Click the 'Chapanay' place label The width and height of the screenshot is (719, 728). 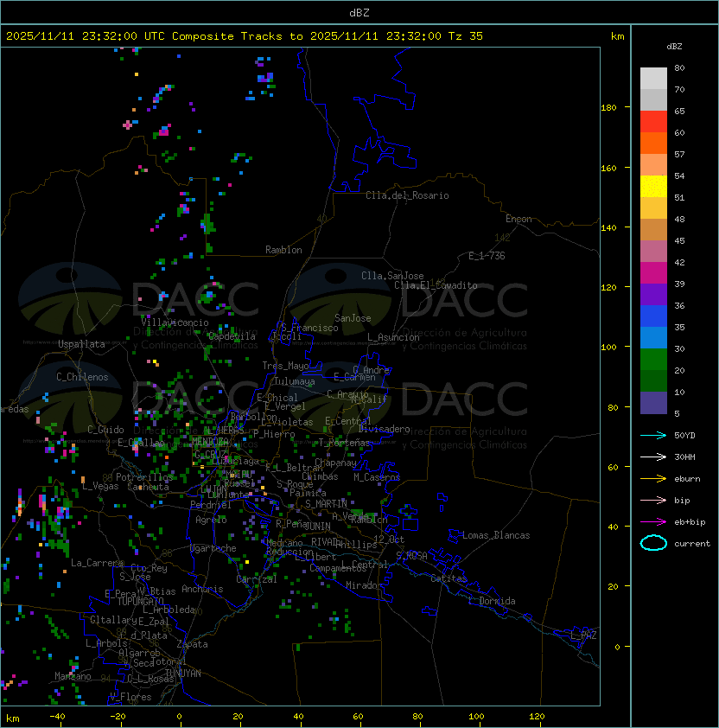335,463
